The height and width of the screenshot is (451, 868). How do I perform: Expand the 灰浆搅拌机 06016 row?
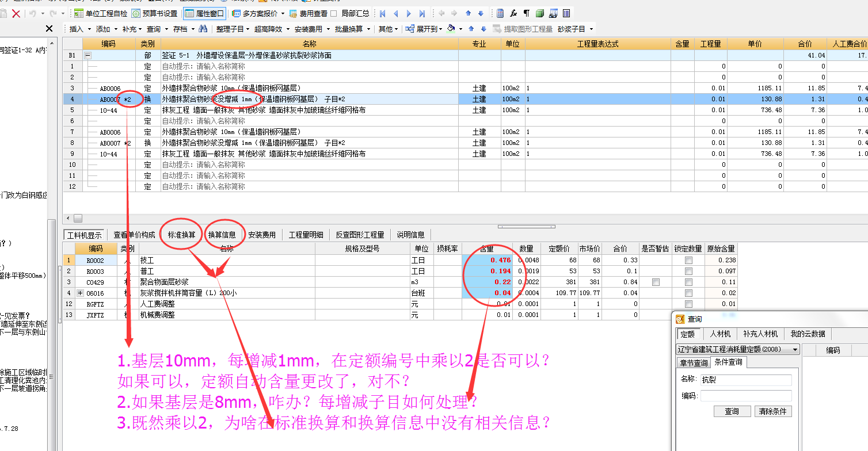80,293
